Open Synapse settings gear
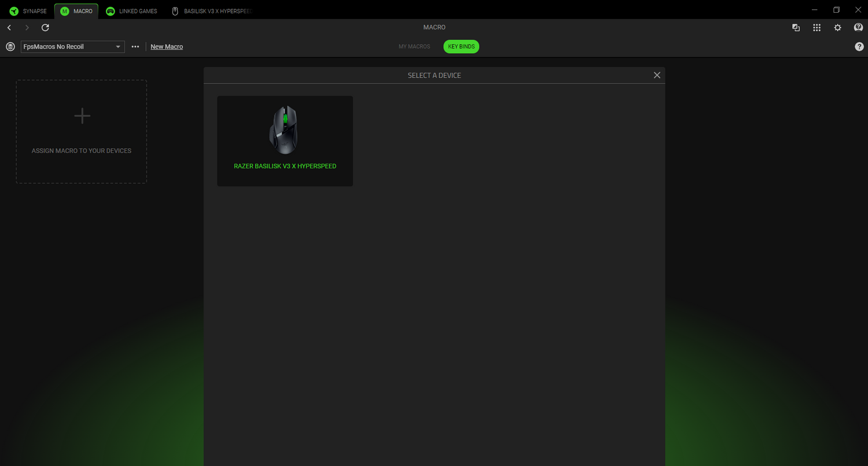The width and height of the screenshot is (868, 466). tap(837, 28)
